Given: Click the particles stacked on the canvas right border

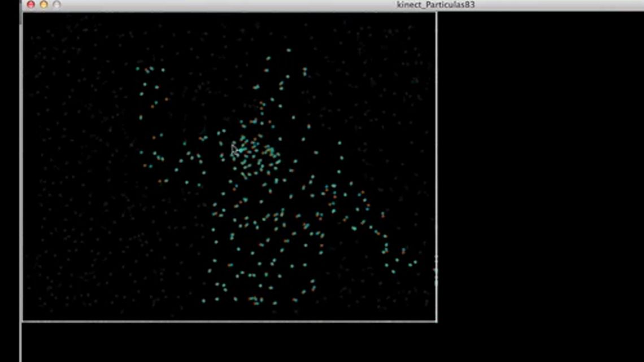Looking at the screenshot, I should click(x=436, y=270).
